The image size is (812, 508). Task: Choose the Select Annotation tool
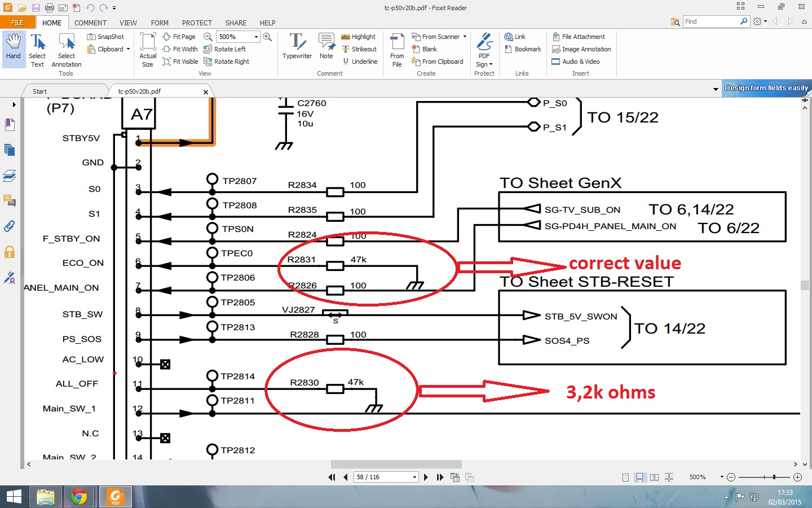click(67, 50)
